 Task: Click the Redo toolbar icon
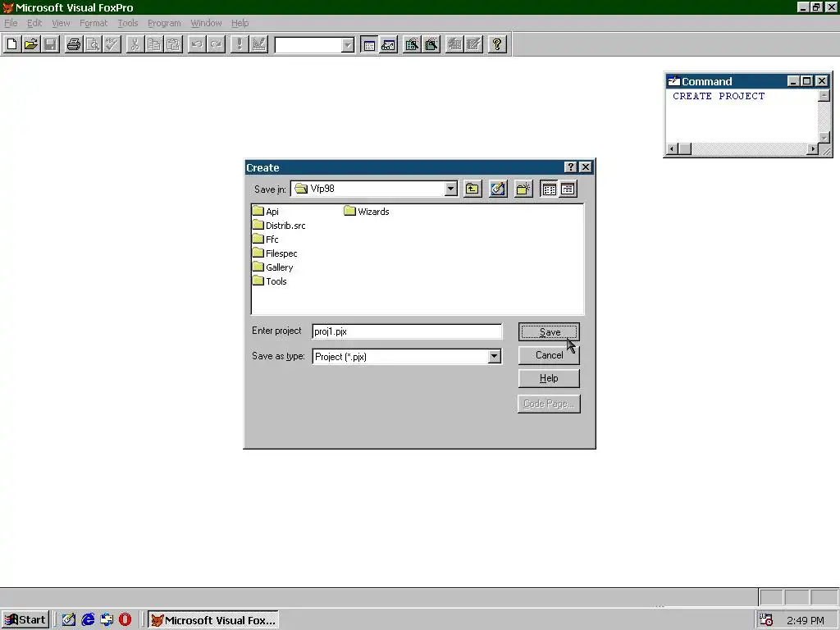coord(216,44)
